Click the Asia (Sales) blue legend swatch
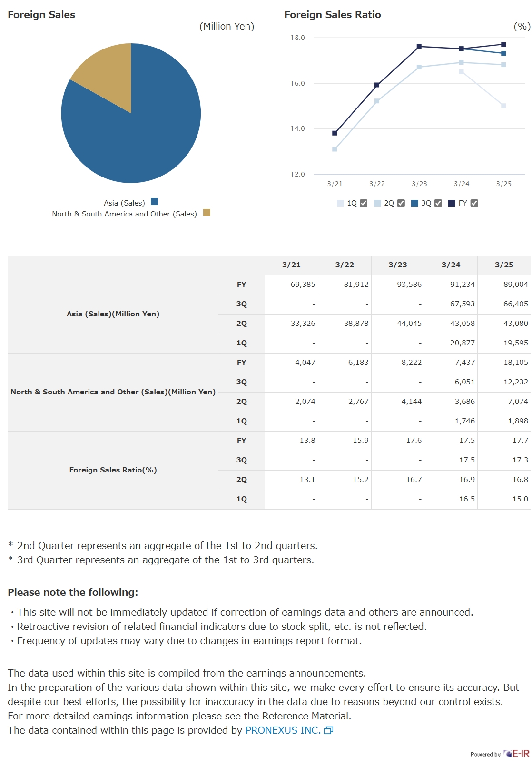The image size is (532, 767). 154,202
